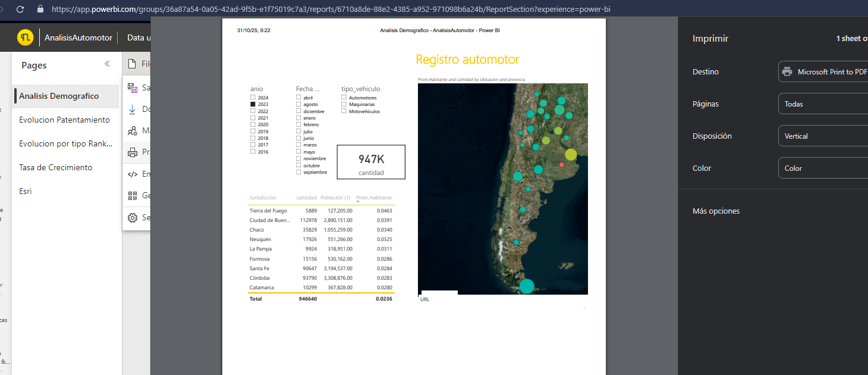Image resolution: width=868 pixels, height=375 pixels.
Task: Click the printer icon in the Destino field
Action: tap(787, 71)
